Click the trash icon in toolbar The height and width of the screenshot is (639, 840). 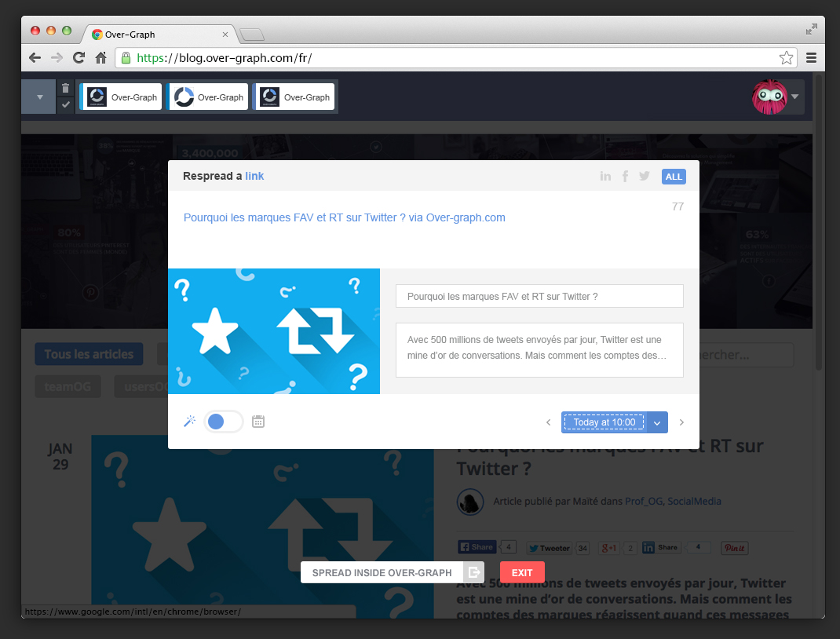pyautogui.click(x=66, y=89)
